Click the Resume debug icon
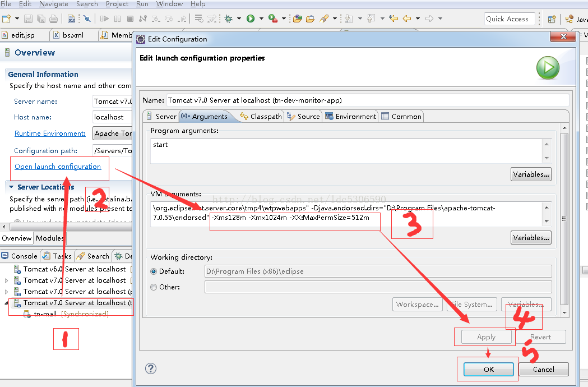The width and height of the screenshot is (588, 387). [105, 19]
